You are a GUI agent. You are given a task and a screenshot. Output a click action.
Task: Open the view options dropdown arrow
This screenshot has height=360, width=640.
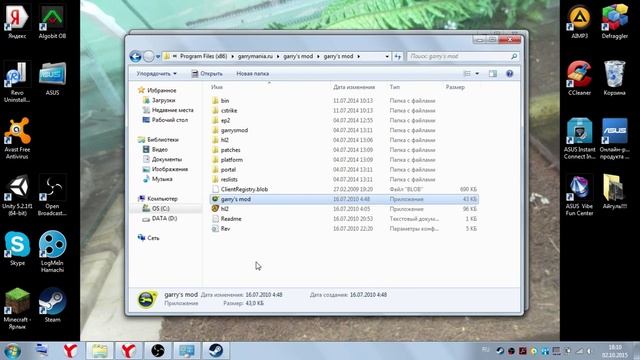[x=477, y=73]
